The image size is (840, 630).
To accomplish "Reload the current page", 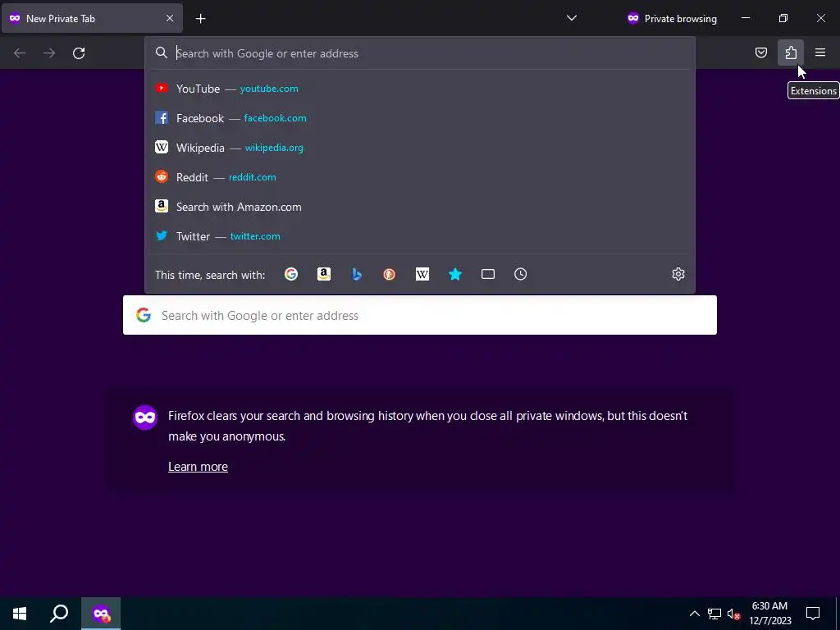I will (x=79, y=52).
